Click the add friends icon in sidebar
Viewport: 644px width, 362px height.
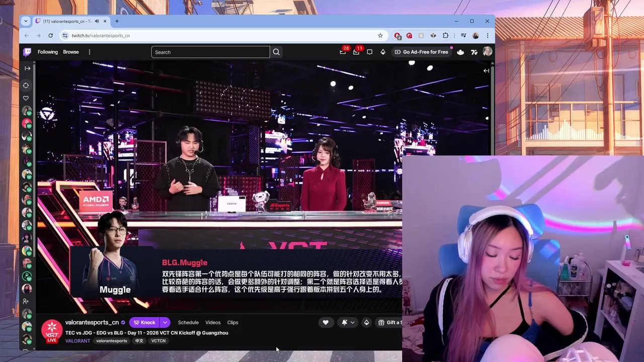click(x=26, y=301)
